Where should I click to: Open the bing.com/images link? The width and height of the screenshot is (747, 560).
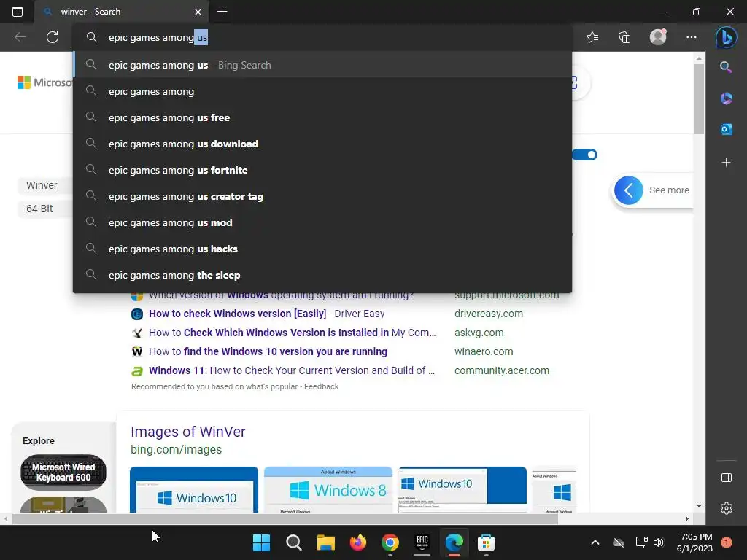pos(176,449)
